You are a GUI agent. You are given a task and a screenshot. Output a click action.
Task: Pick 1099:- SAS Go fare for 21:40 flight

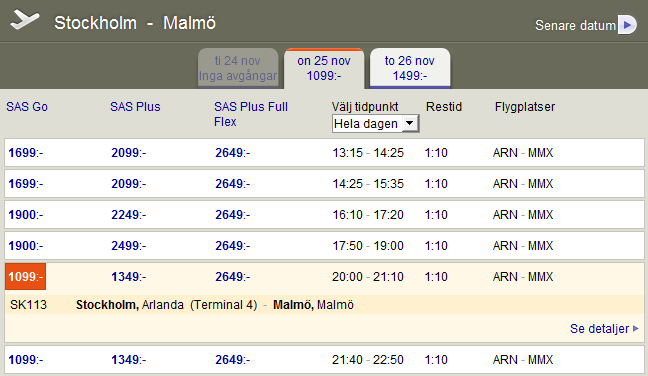click(26, 360)
